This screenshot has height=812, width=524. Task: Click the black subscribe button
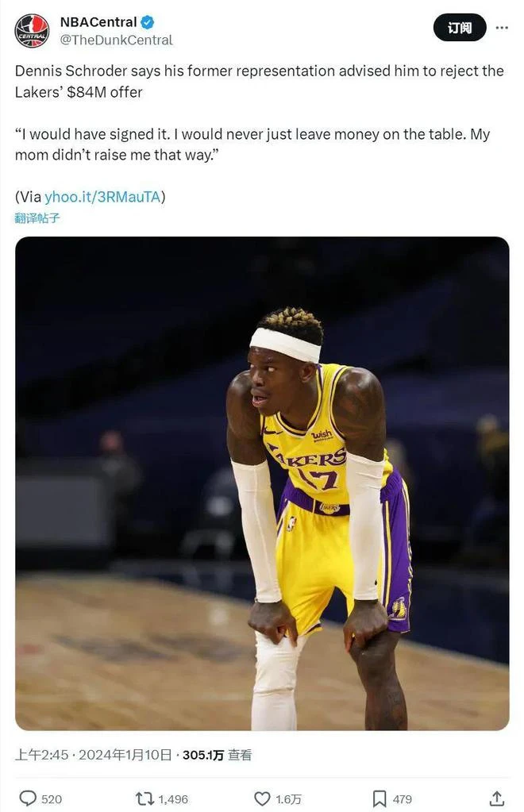[460, 28]
